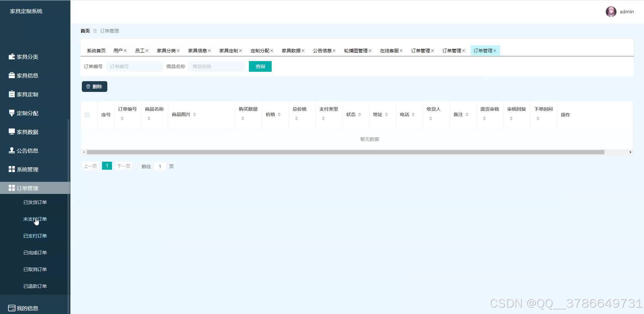Click sort arrows on 状态 column
Viewport: 644px width, 314px height.
point(360,115)
